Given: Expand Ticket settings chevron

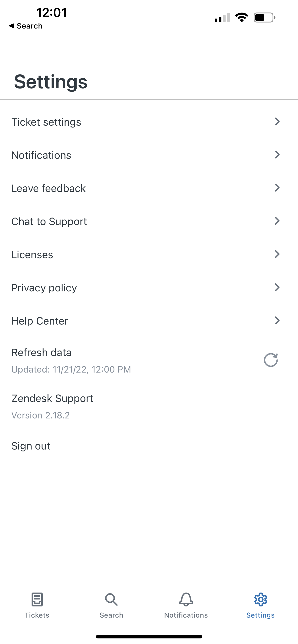Looking at the screenshot, I should click(x=277, y=122).
